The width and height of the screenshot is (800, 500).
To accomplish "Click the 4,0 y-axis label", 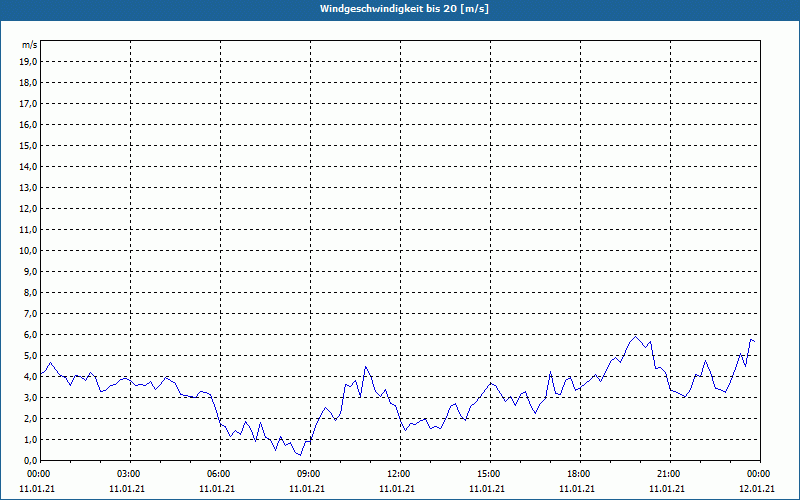I will point(30,377).
